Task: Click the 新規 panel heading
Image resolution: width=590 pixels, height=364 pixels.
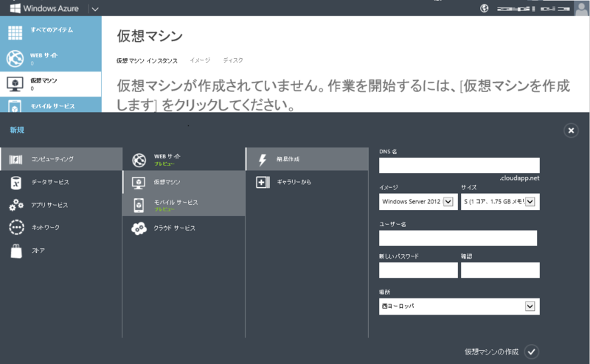Action: click(x=17, y=130)
